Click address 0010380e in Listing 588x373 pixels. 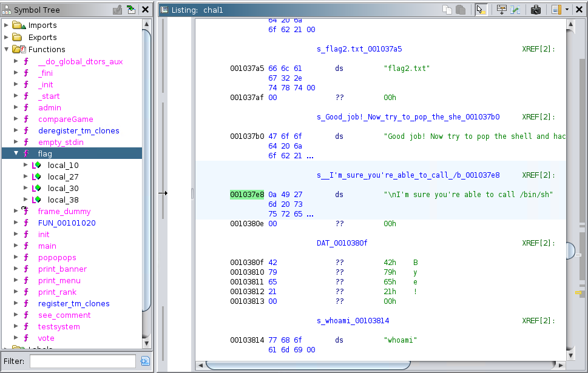247,223
